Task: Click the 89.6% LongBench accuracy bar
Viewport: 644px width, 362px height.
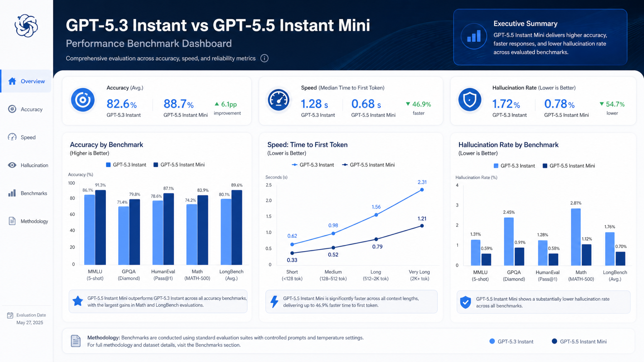Action: 237,228
